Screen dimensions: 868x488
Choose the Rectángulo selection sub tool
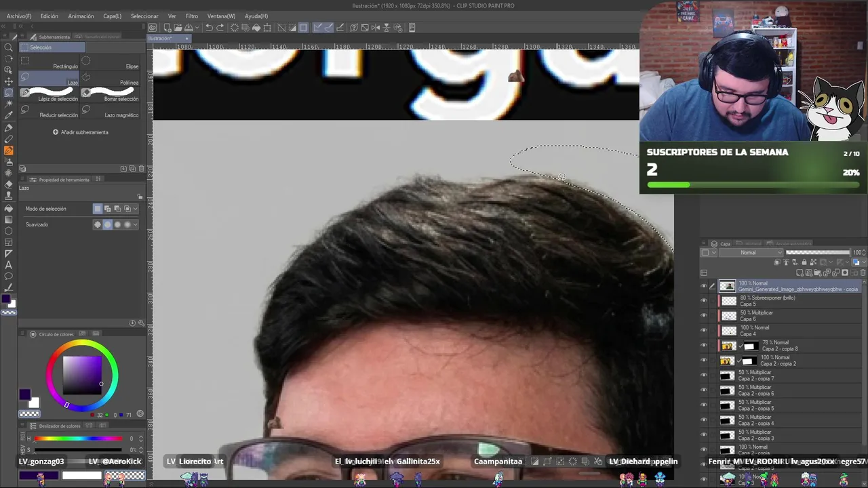pos(50,62)
